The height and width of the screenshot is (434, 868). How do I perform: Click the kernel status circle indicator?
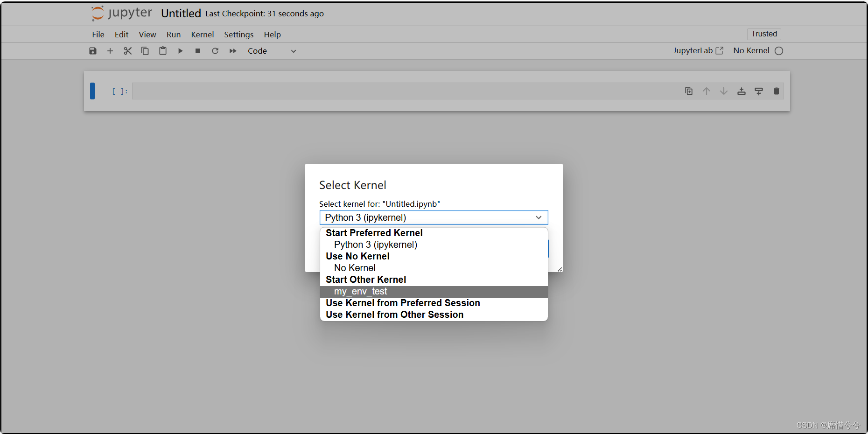[779, 51]
